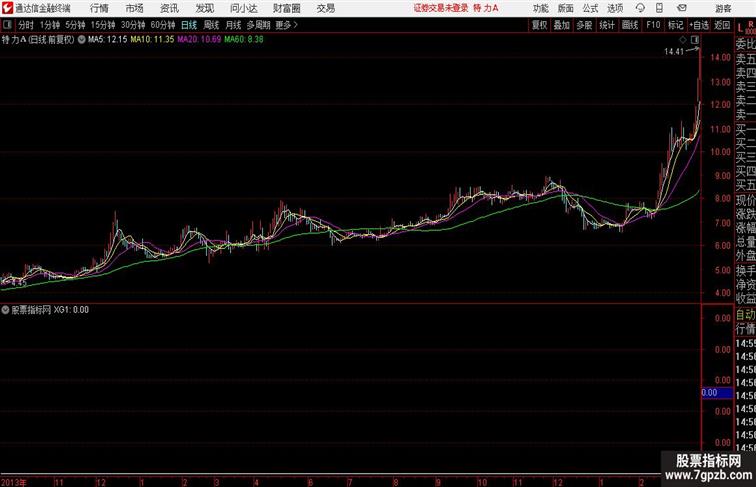756x487 pixels.
Task: Switch to the 15分钟 period tab
Action: point(103,25)
